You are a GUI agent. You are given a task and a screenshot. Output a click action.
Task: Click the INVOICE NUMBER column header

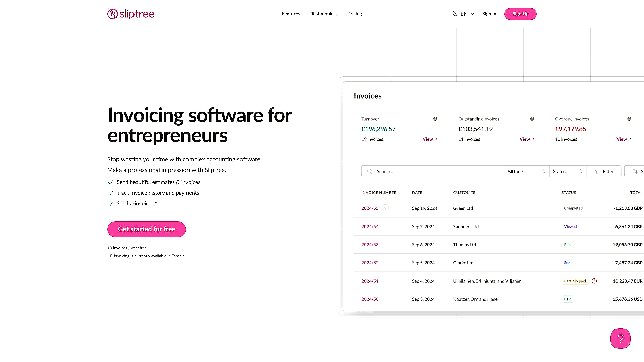coord(379,193)
